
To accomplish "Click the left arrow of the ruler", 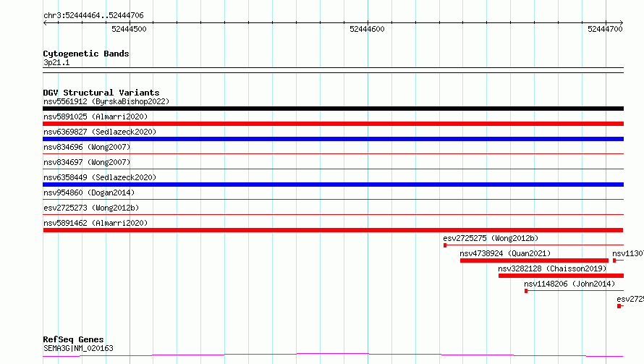I will click(45, 22).
